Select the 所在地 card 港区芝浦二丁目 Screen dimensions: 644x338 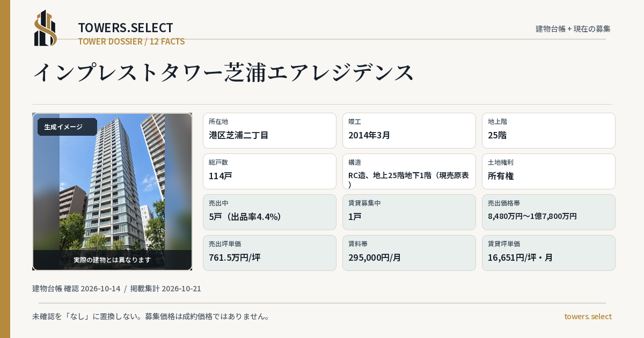tap(269, 130)
